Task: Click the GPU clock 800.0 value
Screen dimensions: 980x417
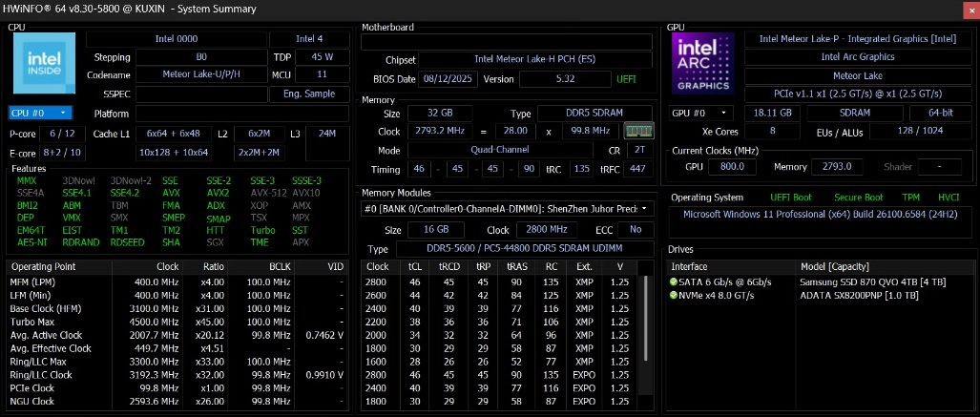Action: 733,167
